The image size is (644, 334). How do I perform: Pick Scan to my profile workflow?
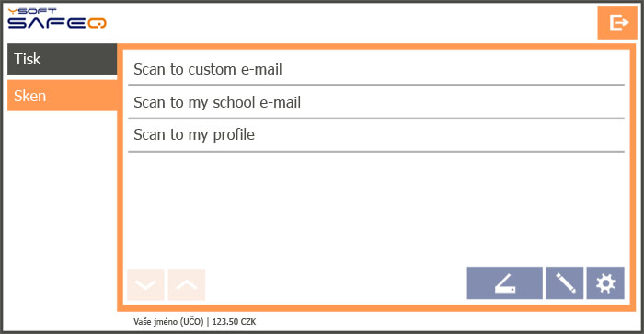coord(375,134)
